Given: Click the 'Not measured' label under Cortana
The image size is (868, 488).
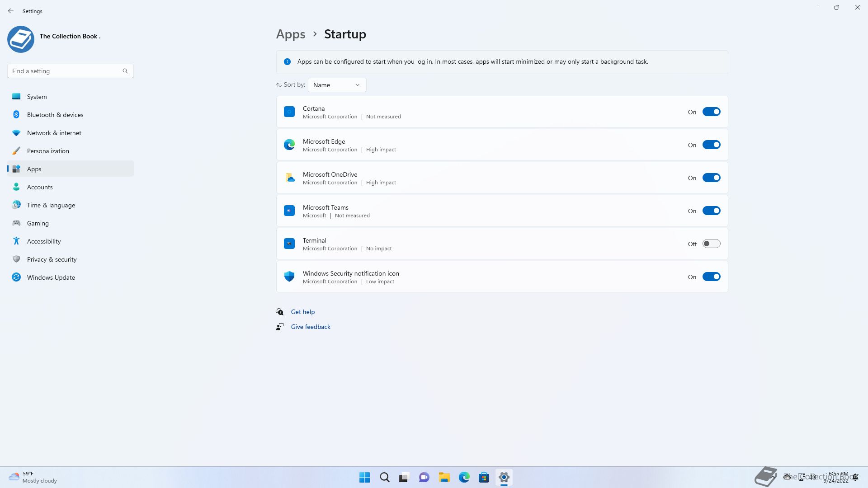Looking at the screenshot, I should (383, 117).
